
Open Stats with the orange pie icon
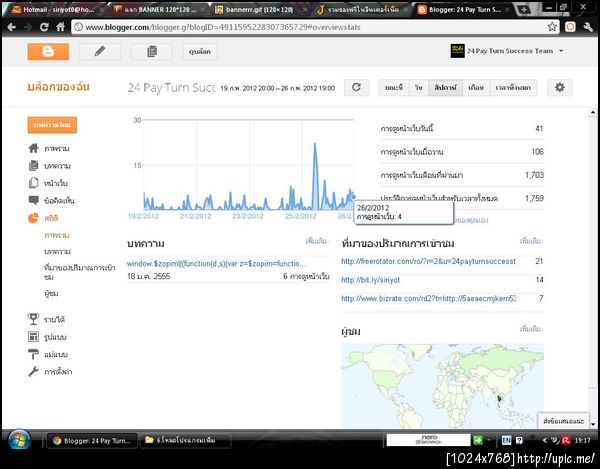point(34,218)
